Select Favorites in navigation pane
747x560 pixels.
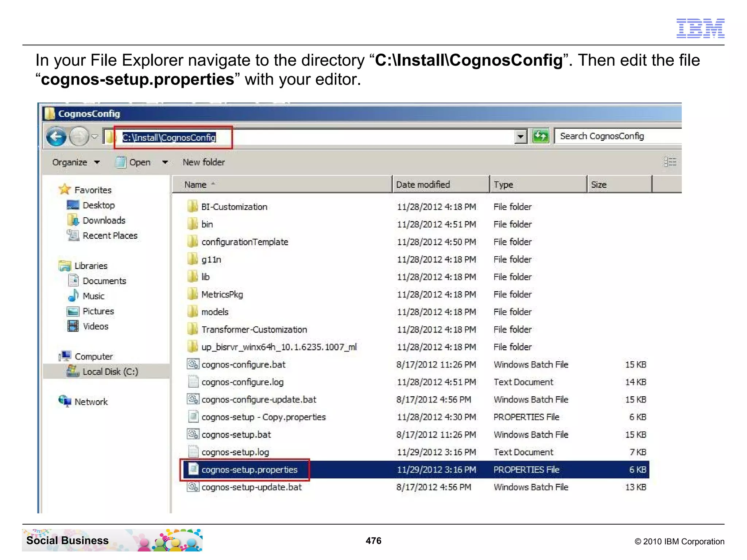pos(93,190)
